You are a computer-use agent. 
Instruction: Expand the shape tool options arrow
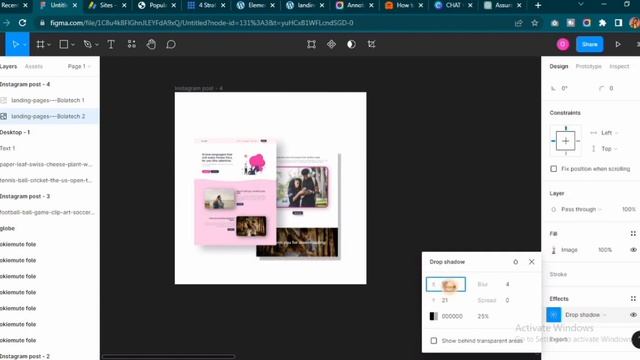tap(73, 44)
